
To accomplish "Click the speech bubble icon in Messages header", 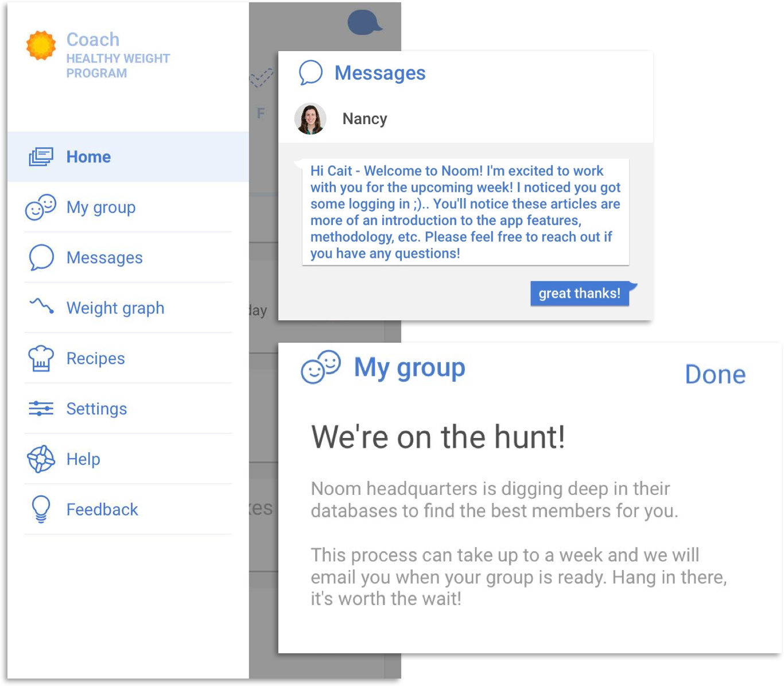I will pos(311,73).
